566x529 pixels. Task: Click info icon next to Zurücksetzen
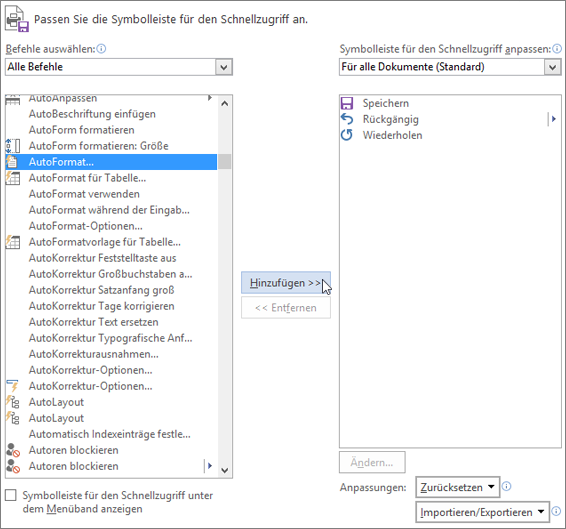click(506, 486)
